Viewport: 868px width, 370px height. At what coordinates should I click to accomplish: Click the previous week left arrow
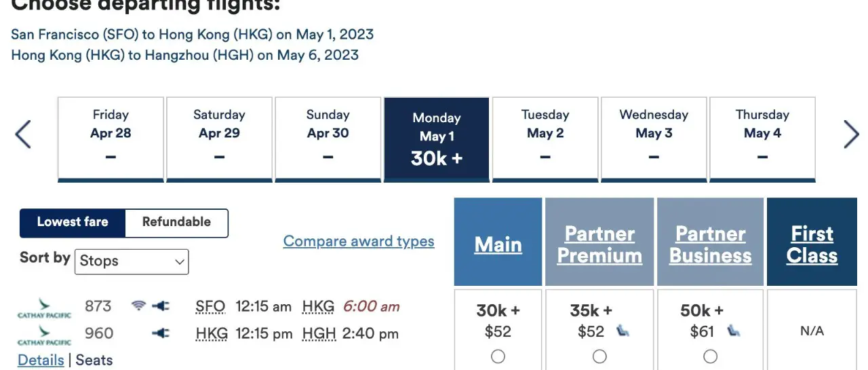[x=23, y=134]
